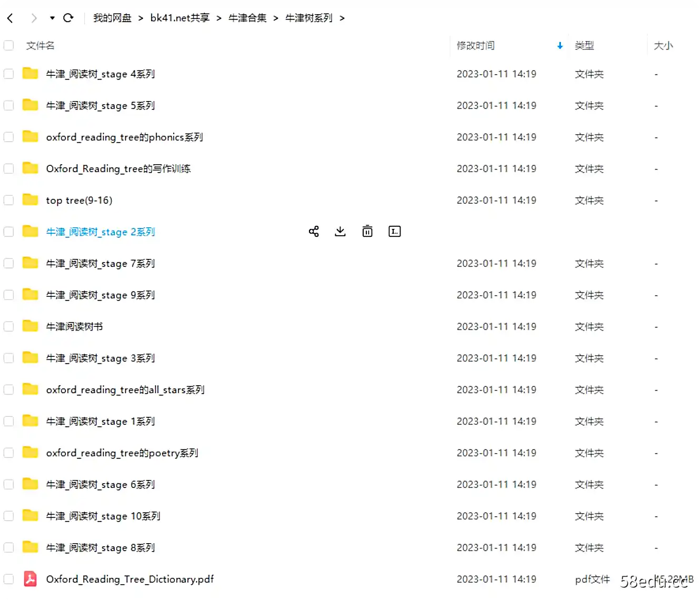Click folder icon of stage 7系列

pyautogui.click(x=31, y=263)
